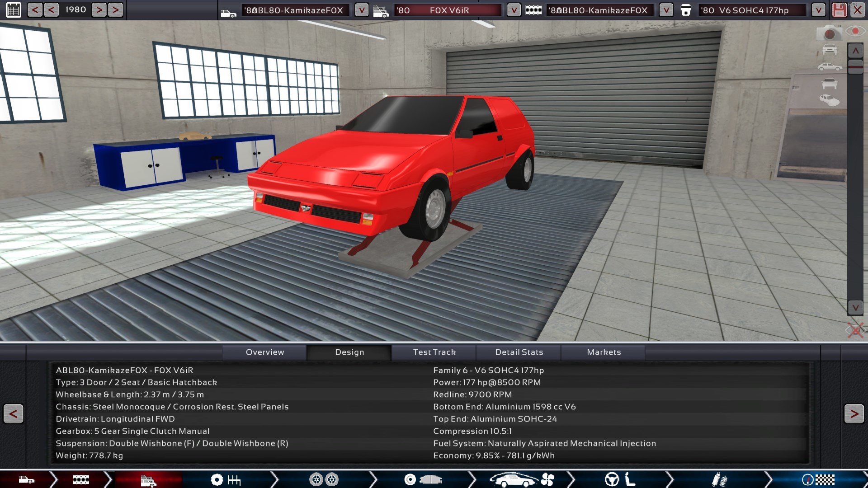Expand the V6 SOHC4 177hp variant dropdown

tap(818, 10)
